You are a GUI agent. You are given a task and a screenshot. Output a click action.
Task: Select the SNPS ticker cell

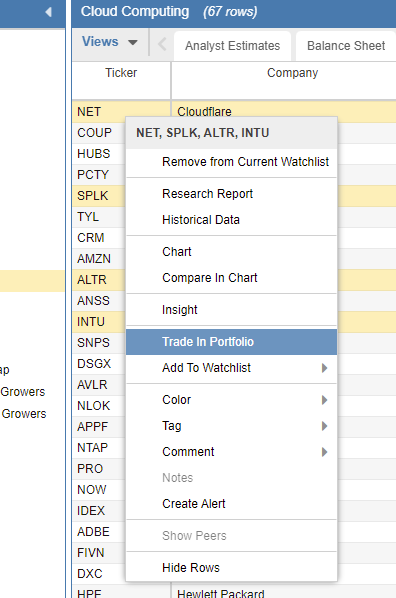click(99, 342)
